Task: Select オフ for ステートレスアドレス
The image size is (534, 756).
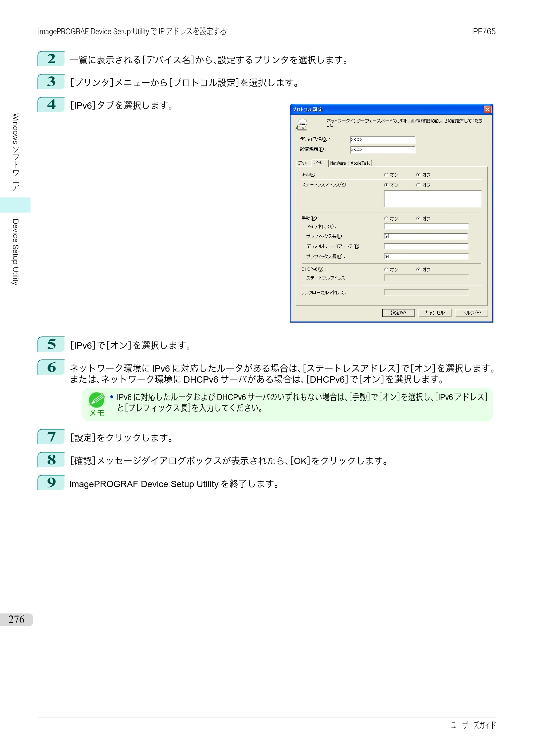Action: [418, 185]
